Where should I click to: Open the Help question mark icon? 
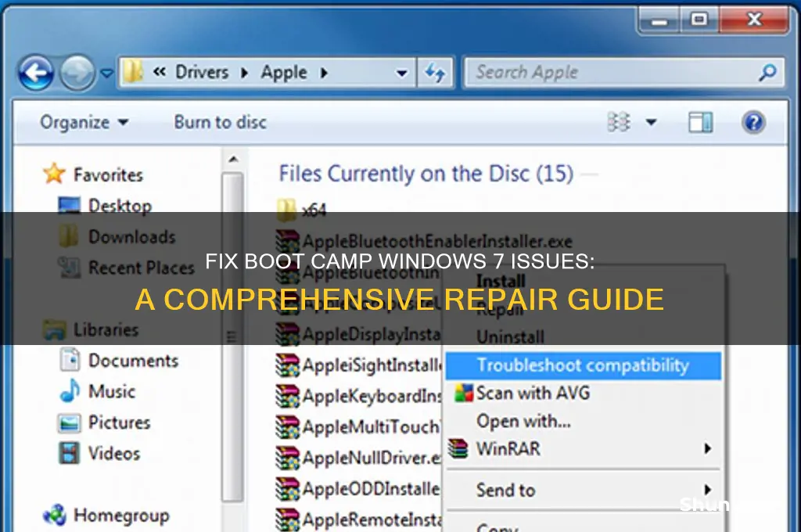(753, 122)
